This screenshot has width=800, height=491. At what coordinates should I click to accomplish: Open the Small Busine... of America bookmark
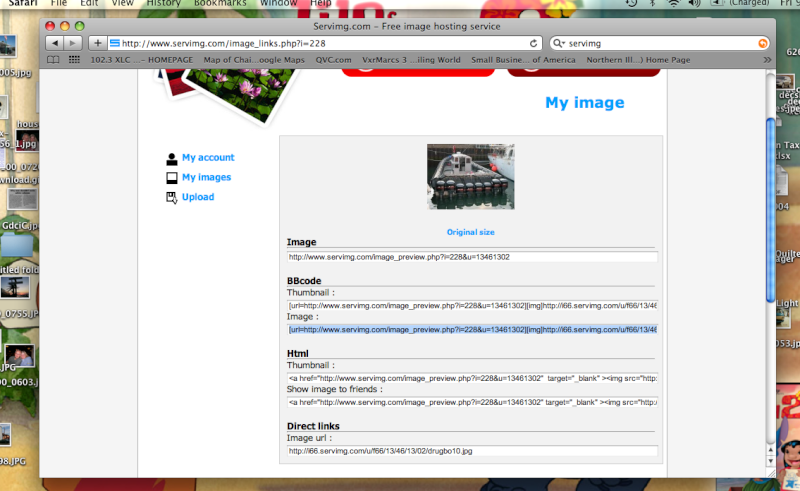tap(523, 60)
